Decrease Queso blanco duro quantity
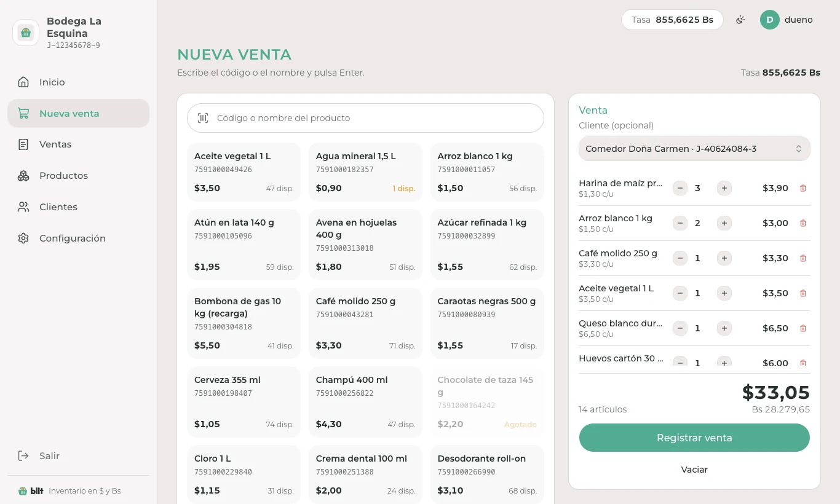Viewport: 840px width, 504px height. [x=680, y=328]
